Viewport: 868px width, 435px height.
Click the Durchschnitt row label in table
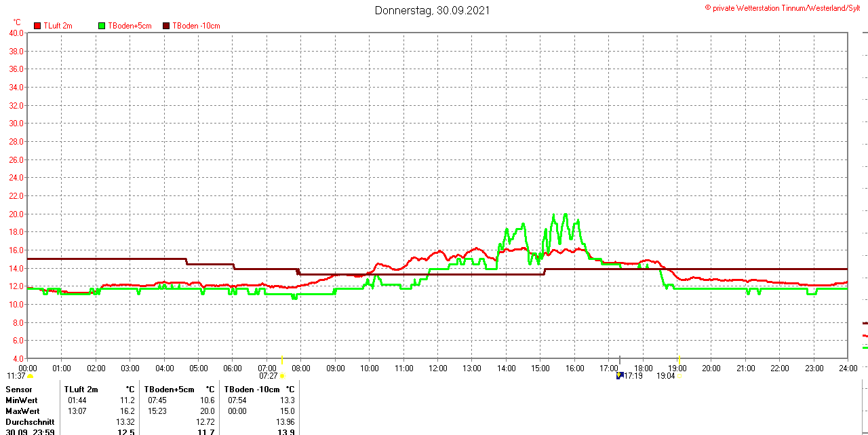30,422
